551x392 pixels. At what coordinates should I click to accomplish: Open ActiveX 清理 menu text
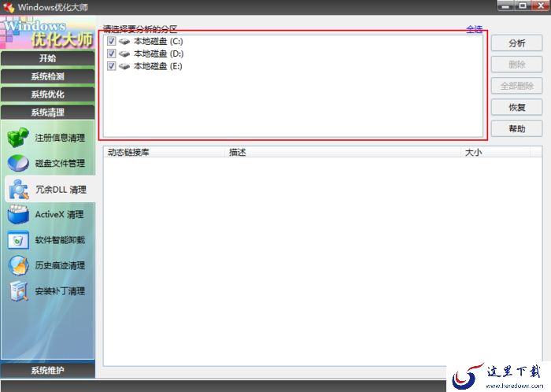[59, 215]
